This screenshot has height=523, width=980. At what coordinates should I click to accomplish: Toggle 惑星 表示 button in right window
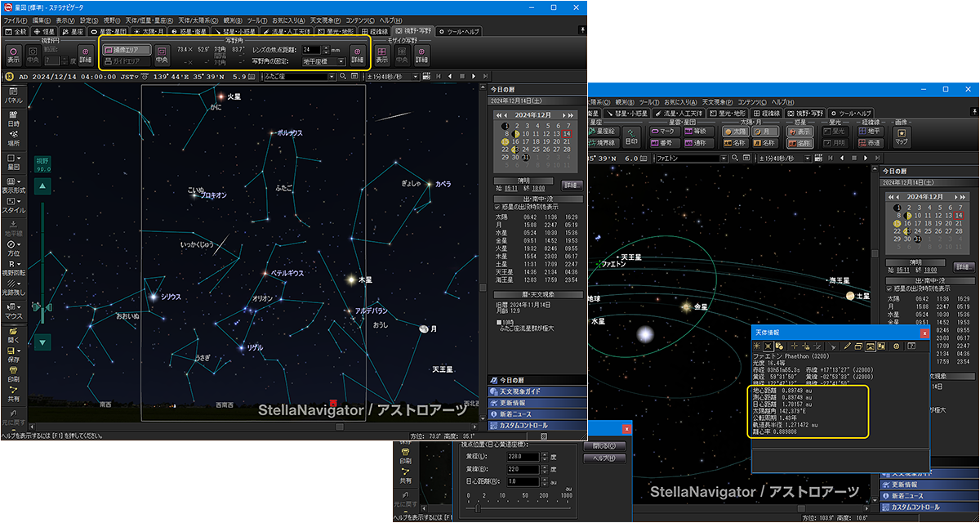(801, 131)
